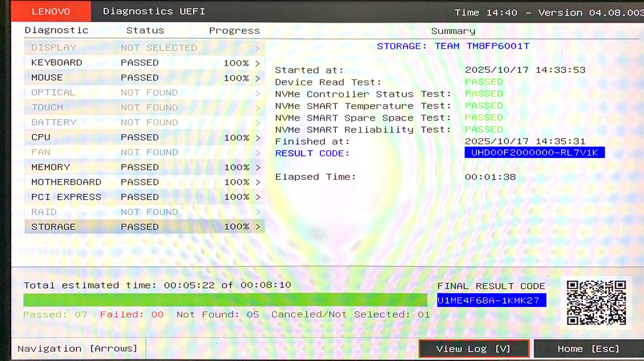This screenshot has height=361, width=644.
Task: Expand the PCI Express row chevron
Action: (258, 197)
